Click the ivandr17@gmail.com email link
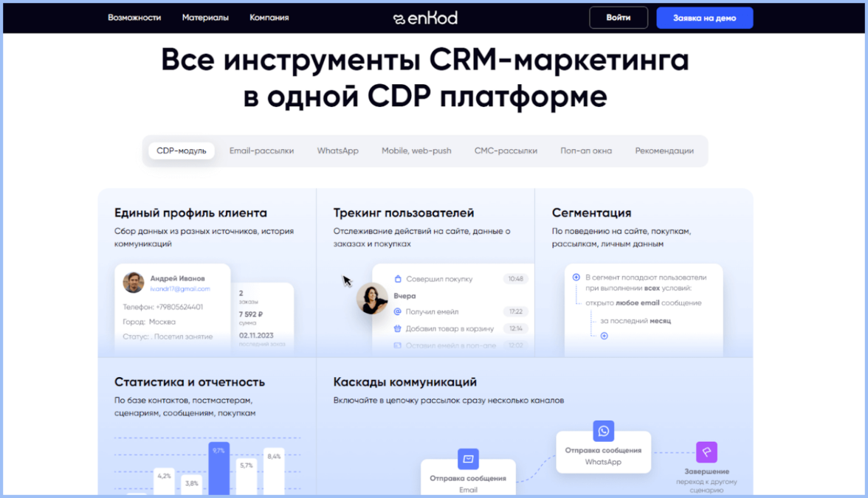This screenshot has width=868, height=498. pyautogui.click(x=180, y=289)
